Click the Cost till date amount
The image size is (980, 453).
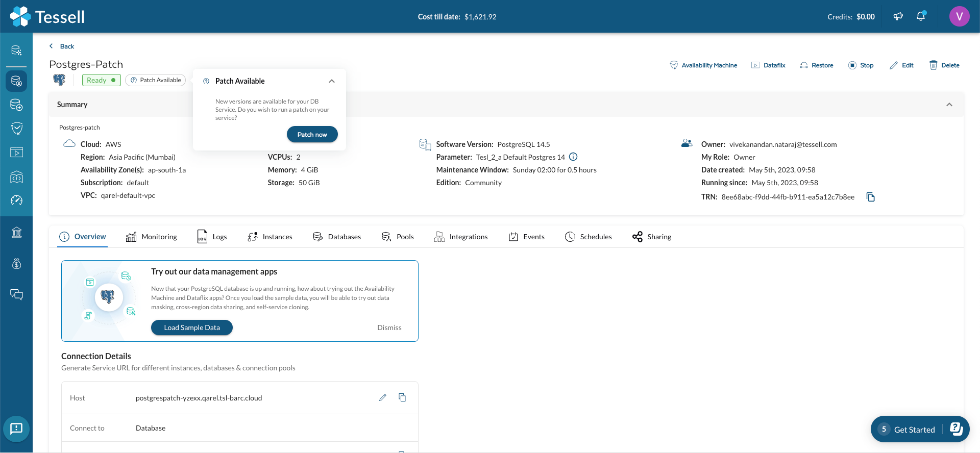pos(480,17)
